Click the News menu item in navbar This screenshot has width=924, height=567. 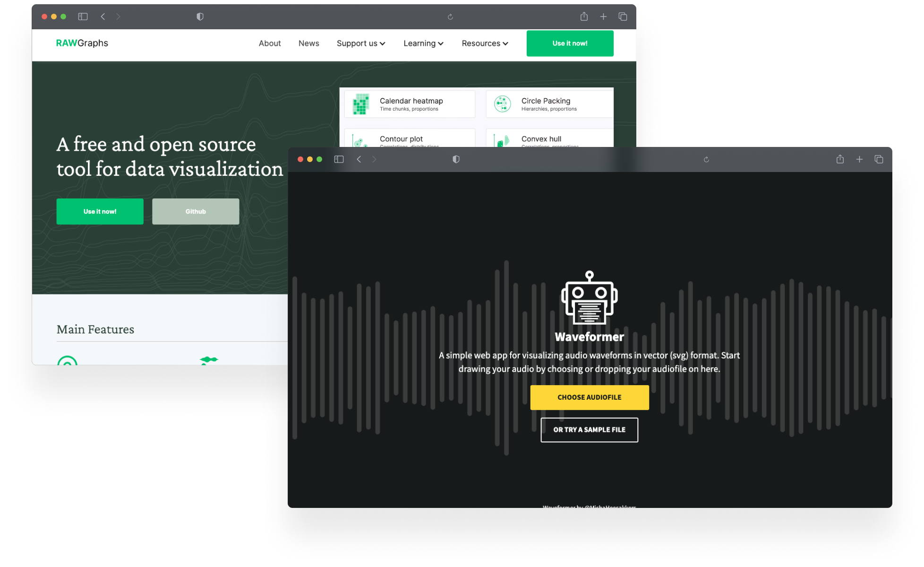[x=308, y=43]
